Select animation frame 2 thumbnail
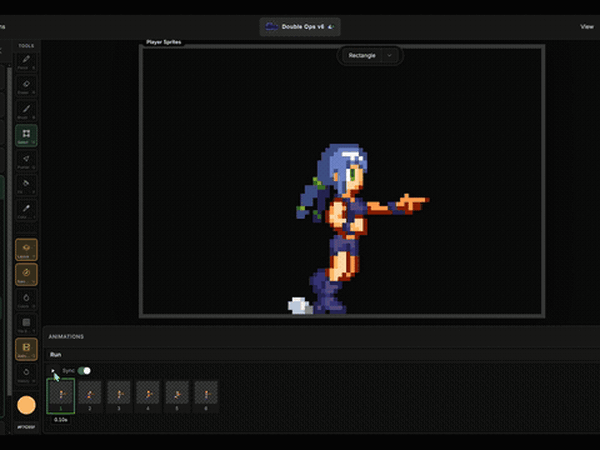 (x=90, y=396)
